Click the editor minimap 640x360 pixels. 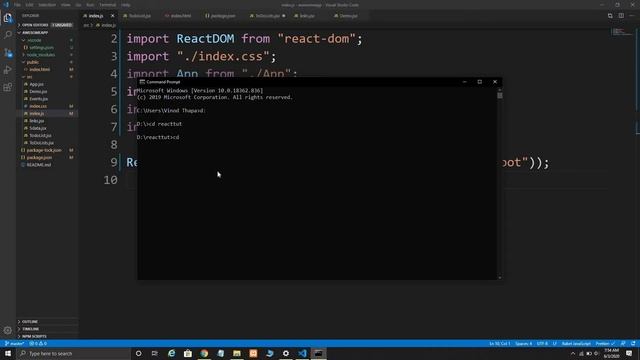(x=621, y=32)
